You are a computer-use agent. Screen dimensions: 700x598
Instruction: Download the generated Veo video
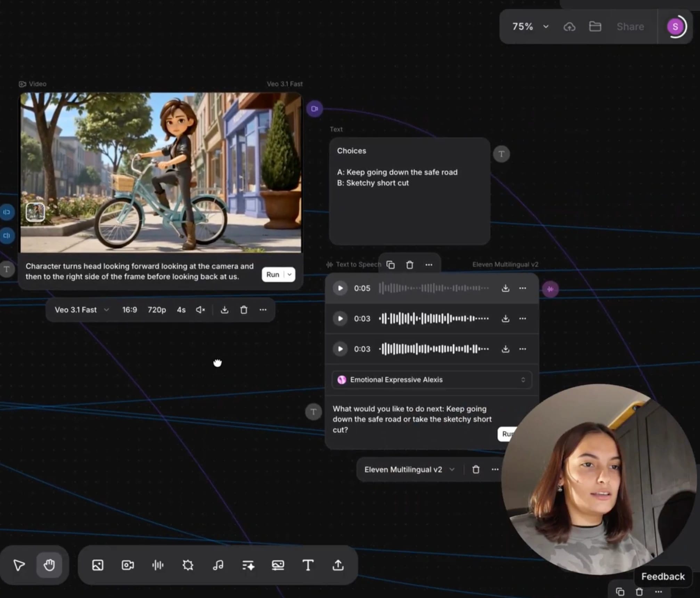(225, 310)
